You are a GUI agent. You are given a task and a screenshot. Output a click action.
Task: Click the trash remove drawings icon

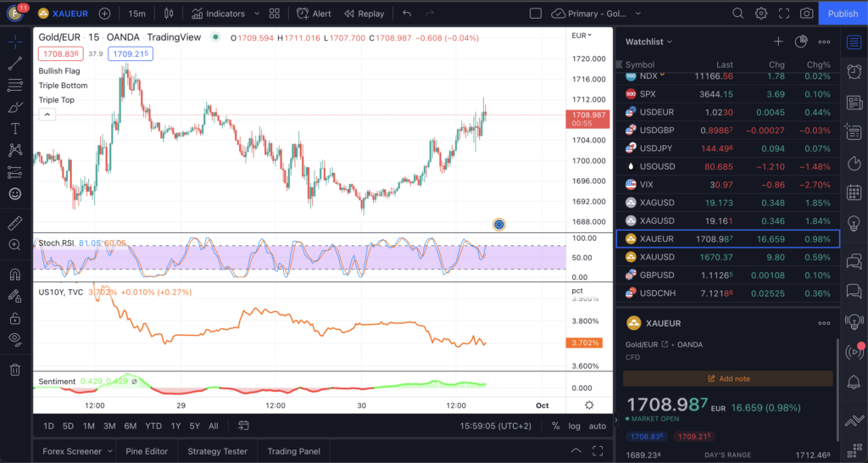14,369
